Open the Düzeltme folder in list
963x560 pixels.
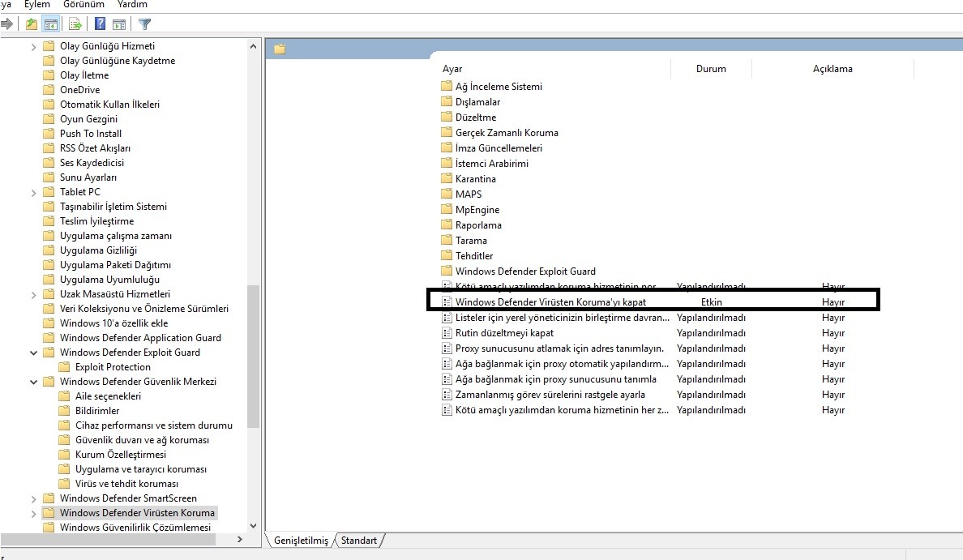click(x=475, y=118)
